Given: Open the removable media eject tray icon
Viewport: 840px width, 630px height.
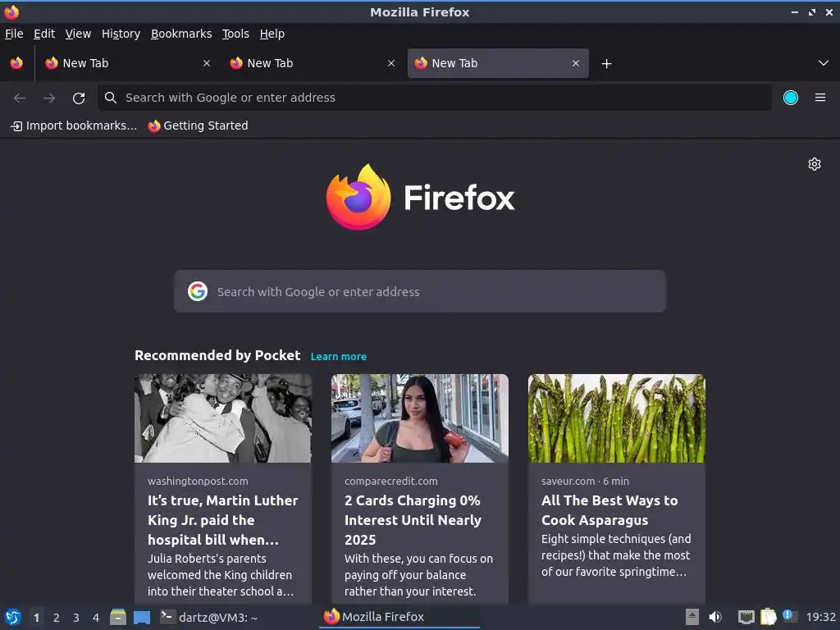Looking at the screenshot, I should tap(692, 617).
